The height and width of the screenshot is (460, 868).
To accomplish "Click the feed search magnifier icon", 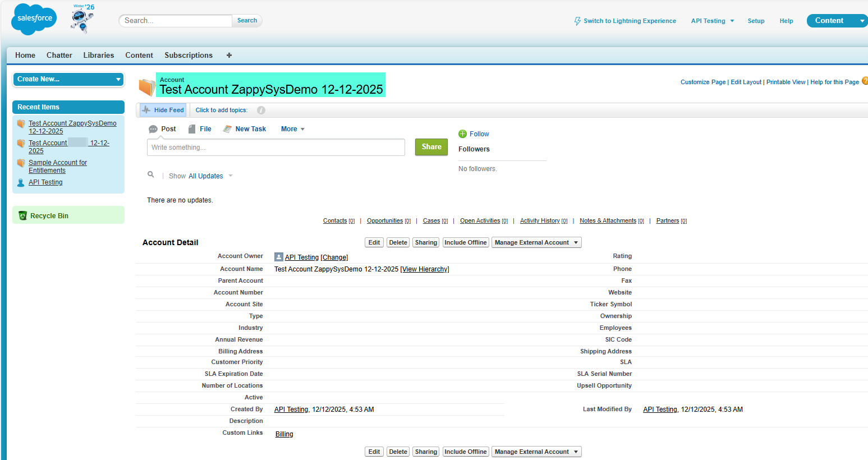I will point(151,175).
